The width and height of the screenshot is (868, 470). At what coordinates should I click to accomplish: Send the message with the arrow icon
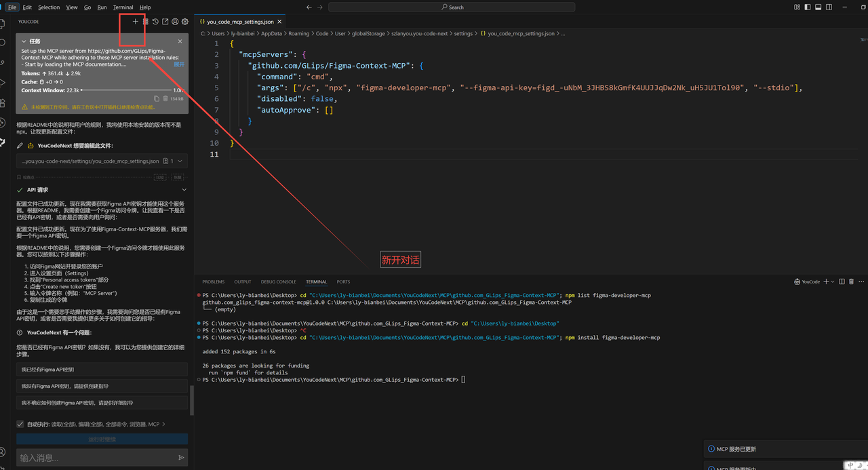click(x=181, y=458)
